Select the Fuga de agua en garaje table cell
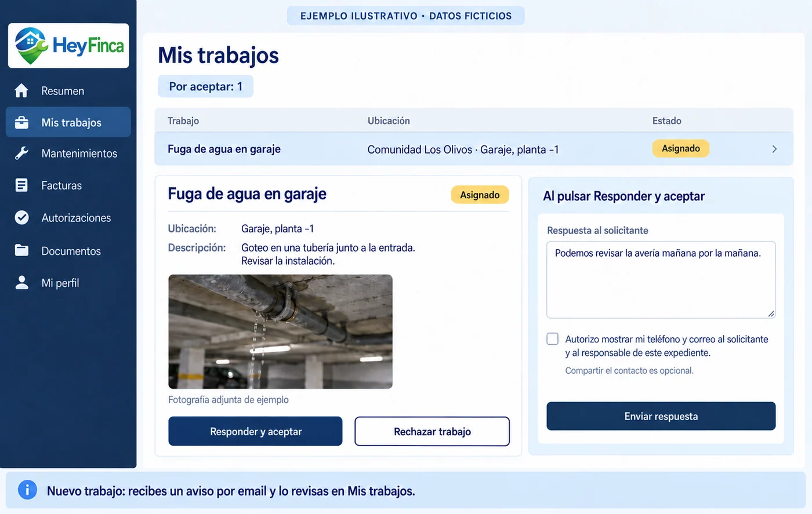Screen dimensions: 812x514 point(224,149)
